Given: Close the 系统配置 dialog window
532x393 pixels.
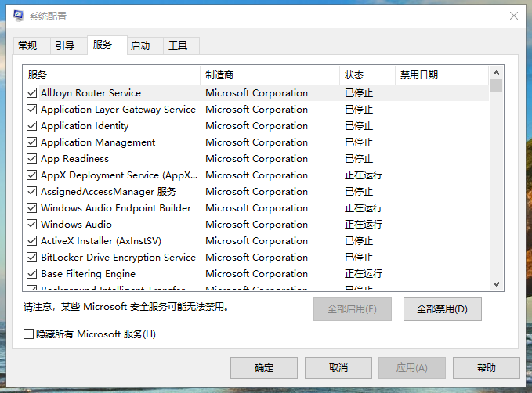Looking at the screenshot, I should coord(514,16).
